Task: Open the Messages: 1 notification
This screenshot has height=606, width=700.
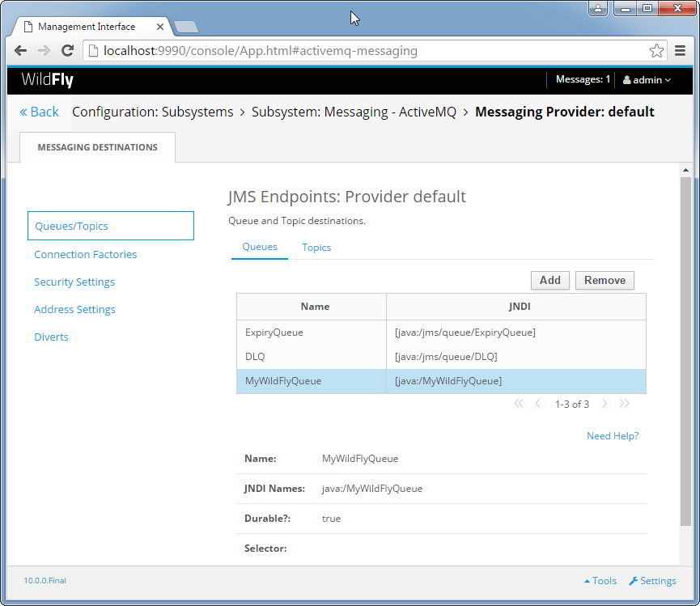Action: tap(583, 79)
